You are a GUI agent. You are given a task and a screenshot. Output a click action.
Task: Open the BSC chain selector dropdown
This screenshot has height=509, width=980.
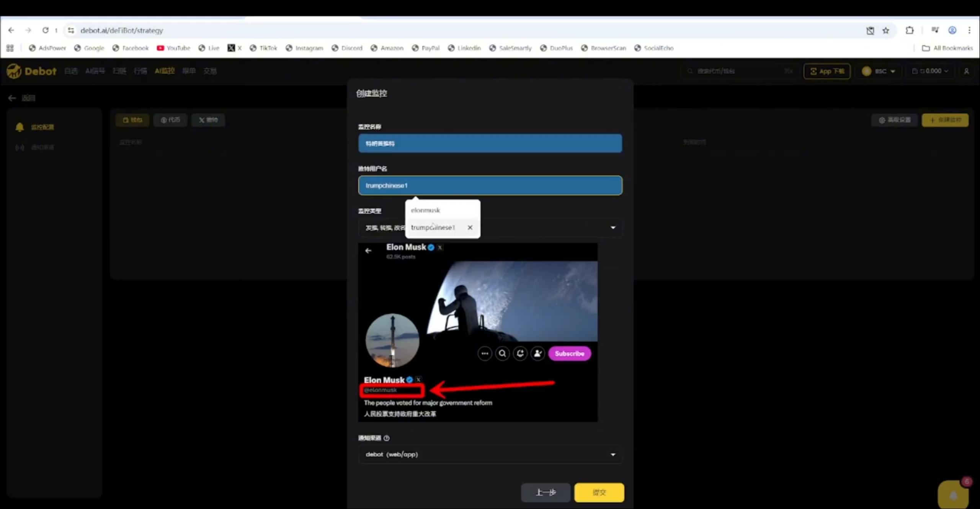point(879,71)
